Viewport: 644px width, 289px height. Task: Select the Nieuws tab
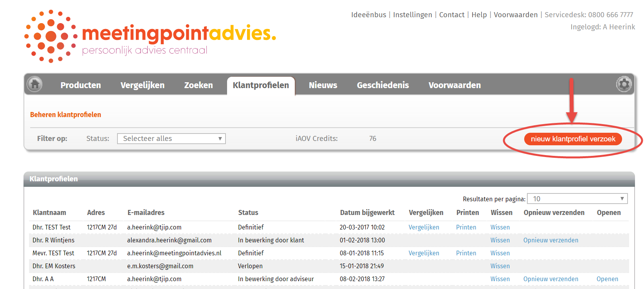323,85
